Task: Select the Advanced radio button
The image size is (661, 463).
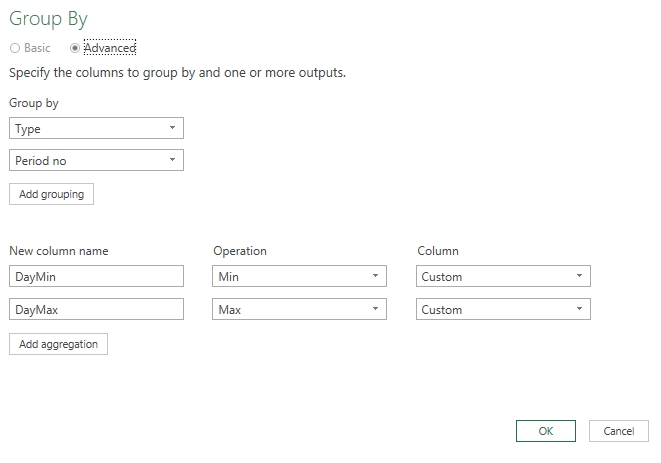Action: (75, 48)
